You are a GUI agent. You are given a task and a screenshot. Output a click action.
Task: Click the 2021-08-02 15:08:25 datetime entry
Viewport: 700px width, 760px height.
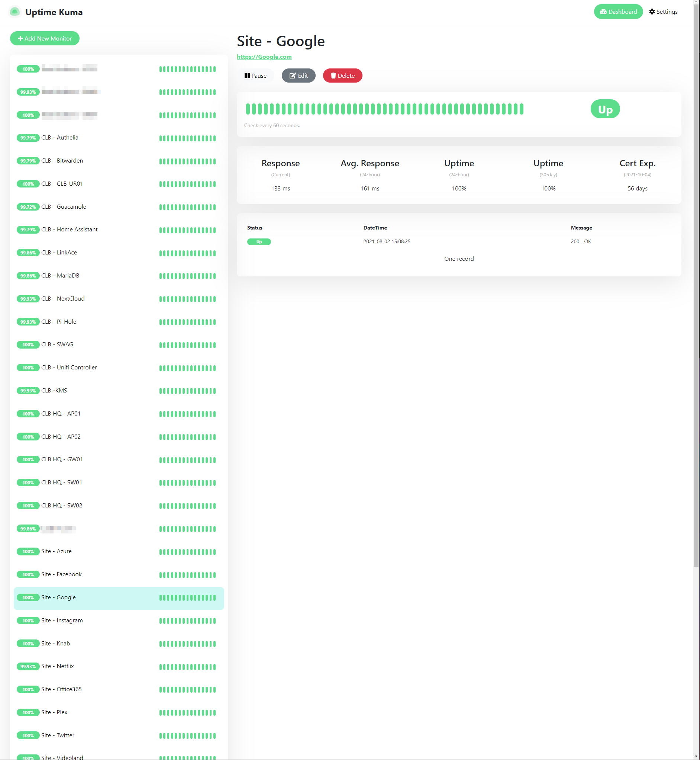coord(387,242)
